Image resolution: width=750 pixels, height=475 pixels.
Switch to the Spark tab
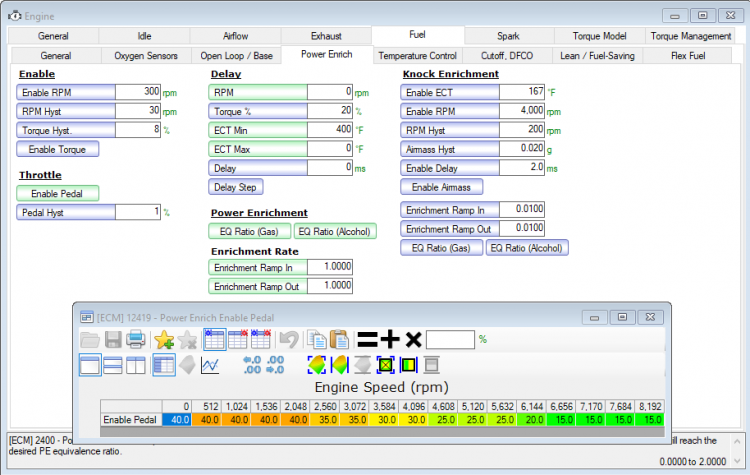coord(508,36)
